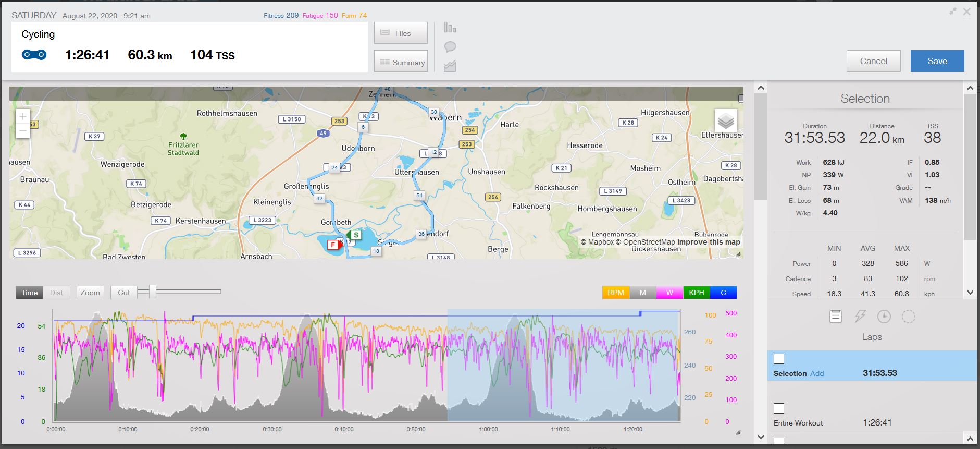Toggle the RPM cadence data series

click(615, 293)
